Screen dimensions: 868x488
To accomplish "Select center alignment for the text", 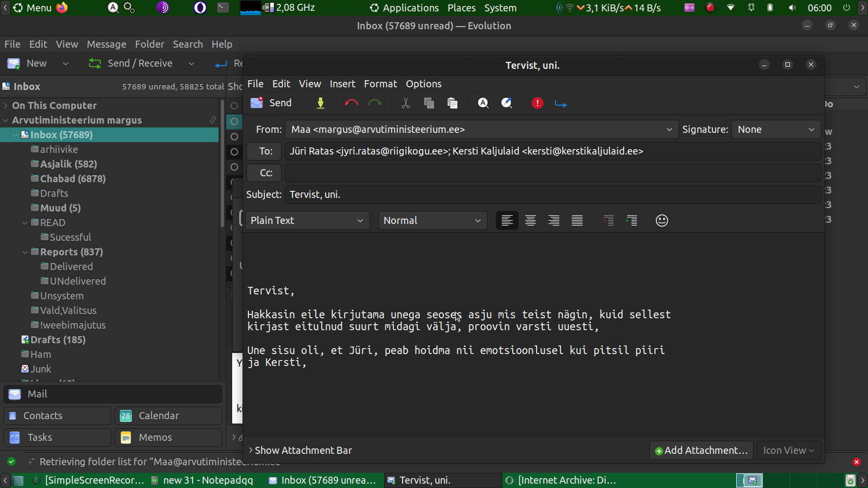I will [x=530, y=221].
